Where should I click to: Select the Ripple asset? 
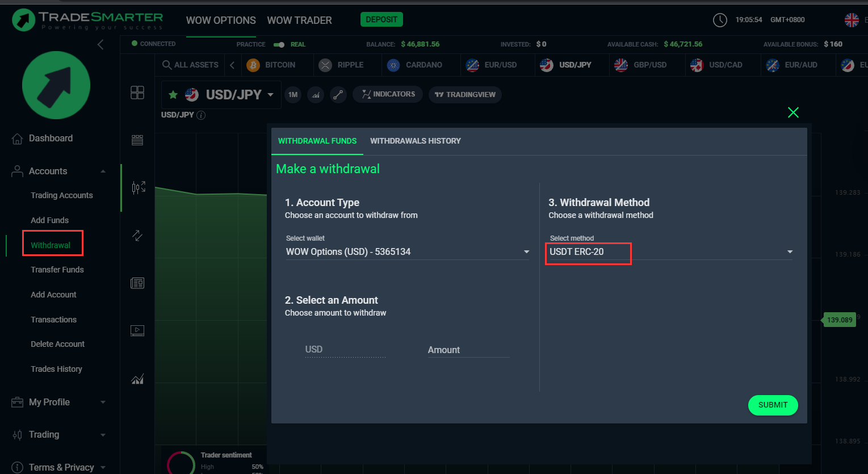[341, 65]
